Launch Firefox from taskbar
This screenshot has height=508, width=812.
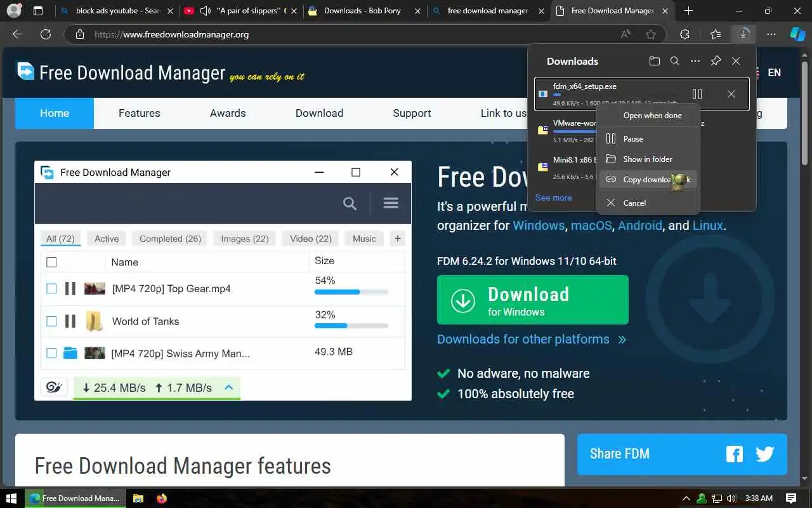click(x=161, y=498)
